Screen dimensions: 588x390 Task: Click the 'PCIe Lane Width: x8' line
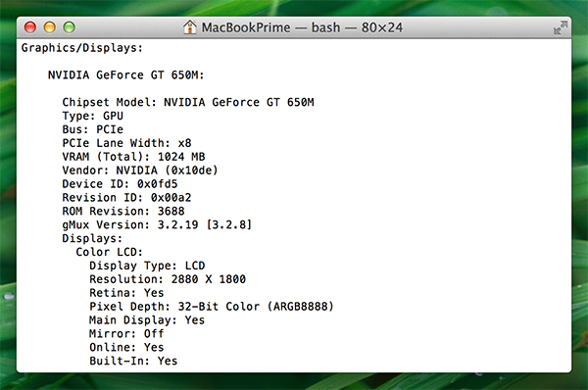126,143
